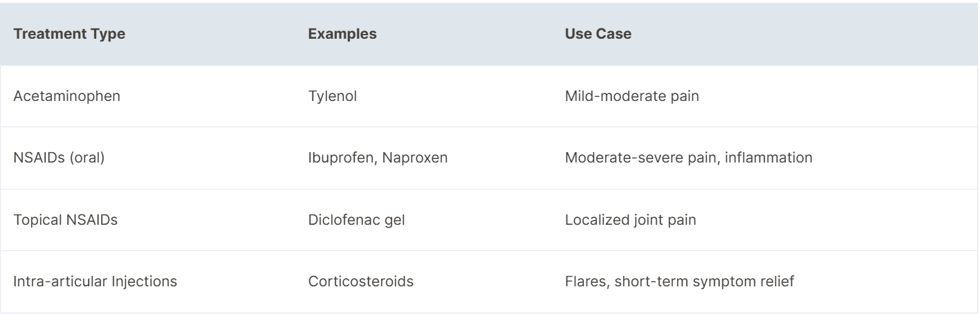Click the Examples column header
This screenshot has height=314, width=980.
pyautogui.click(x=342, y=35)
